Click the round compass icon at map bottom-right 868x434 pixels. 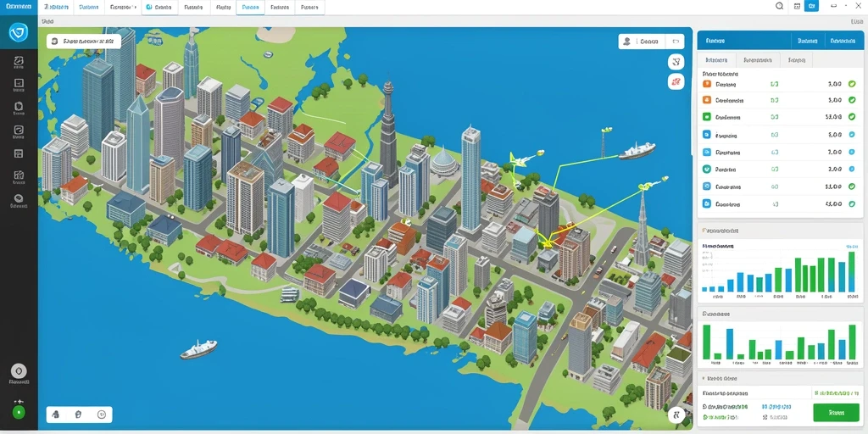(676, 415)
